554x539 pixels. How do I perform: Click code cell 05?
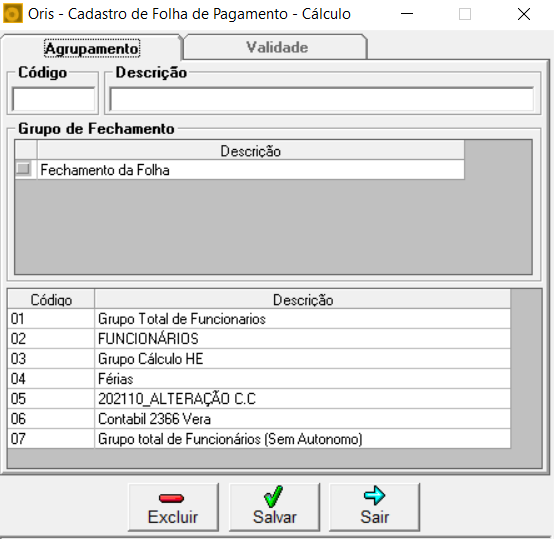[51, 399]
